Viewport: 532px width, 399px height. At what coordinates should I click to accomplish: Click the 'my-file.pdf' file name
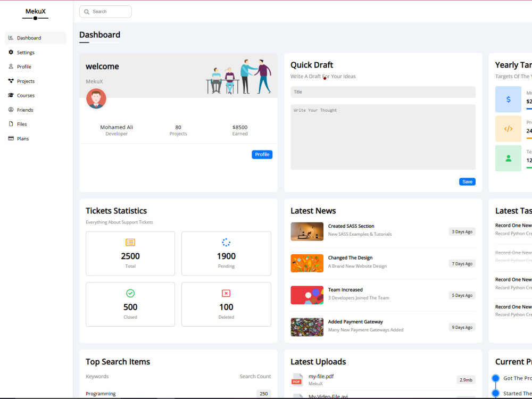[x=321, y=376]
